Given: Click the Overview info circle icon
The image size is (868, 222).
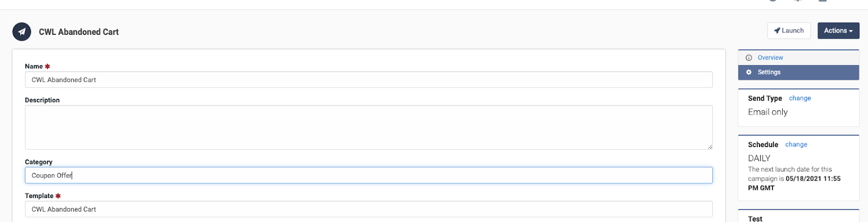Looking at the screenshot, I should 749,58.
